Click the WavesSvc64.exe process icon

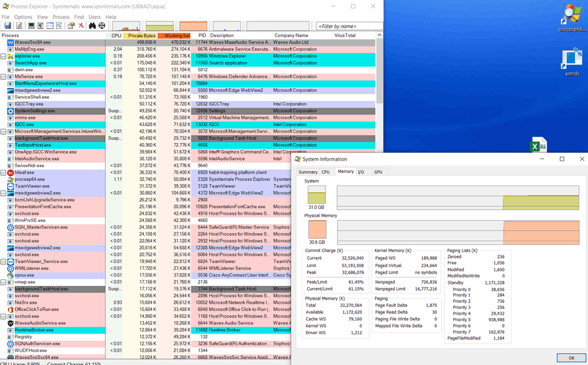coord(10,42)
